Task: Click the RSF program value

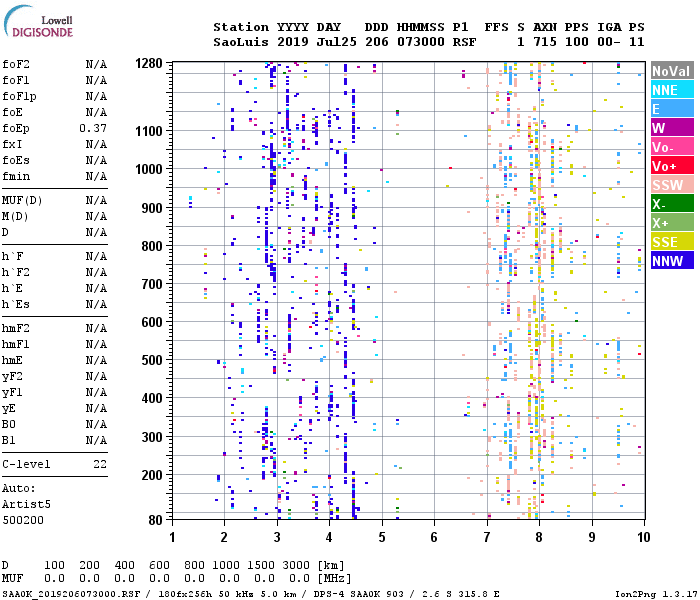Action: click(x=464, y=42)
